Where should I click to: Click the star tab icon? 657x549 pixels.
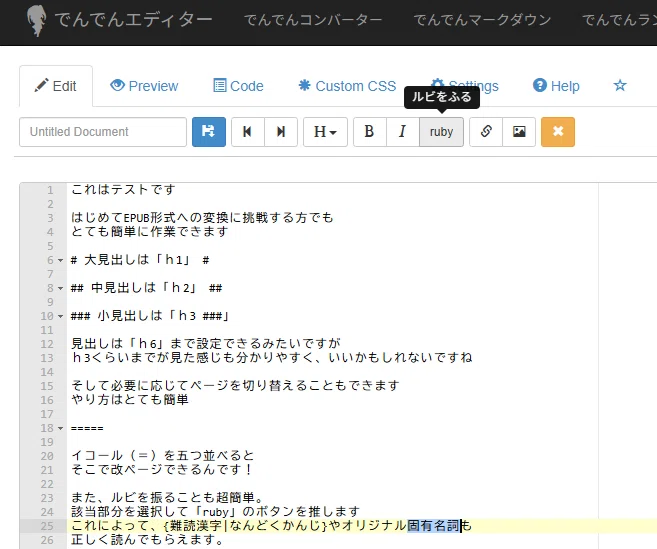[x=620, y=85]
